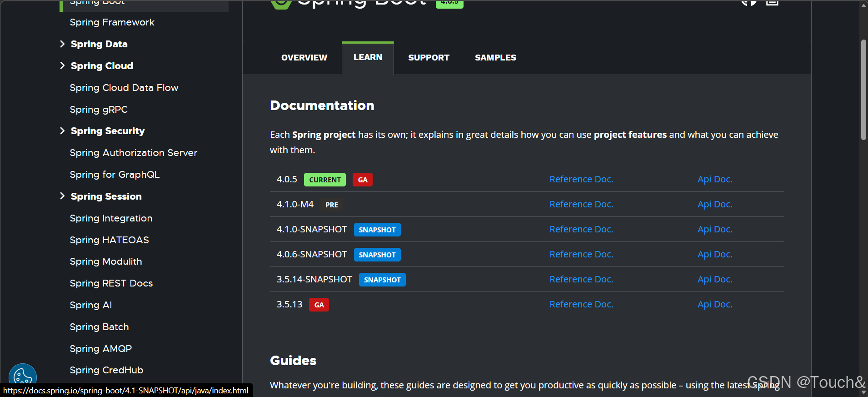Viewport: 868px width, 397px height.
Task: Open Api Doc for 4.1.0-SNAPSHOT
Action: 715,229
